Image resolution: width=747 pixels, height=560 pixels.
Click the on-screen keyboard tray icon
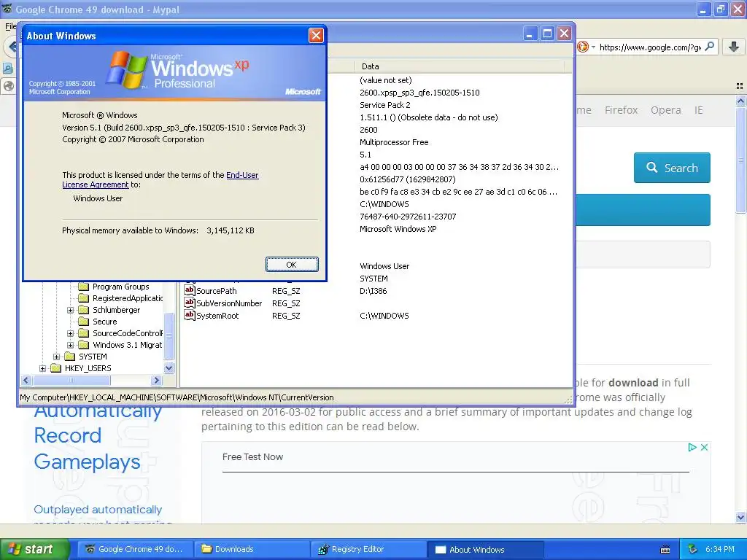[x=665, y=550]
